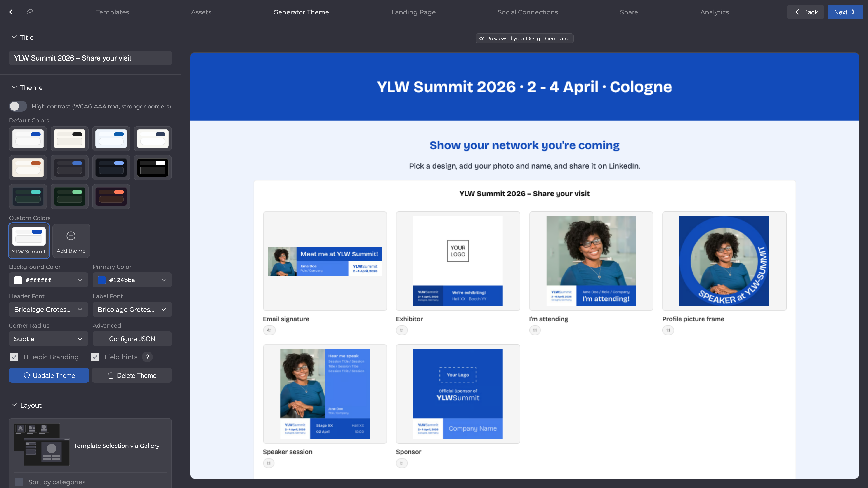
Task: Toggle the High contrast switch
Action: (18, 106)
